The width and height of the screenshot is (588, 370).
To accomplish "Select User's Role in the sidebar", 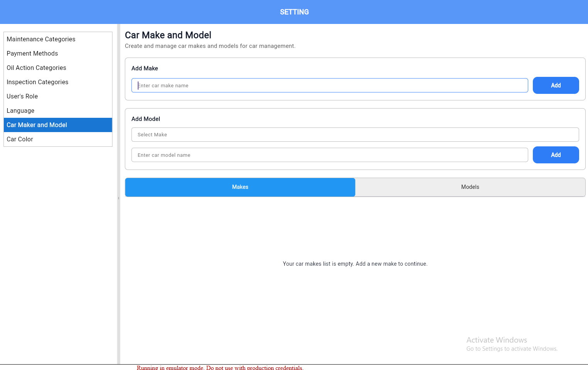I will pyautogui.click(x=22, y=96).
